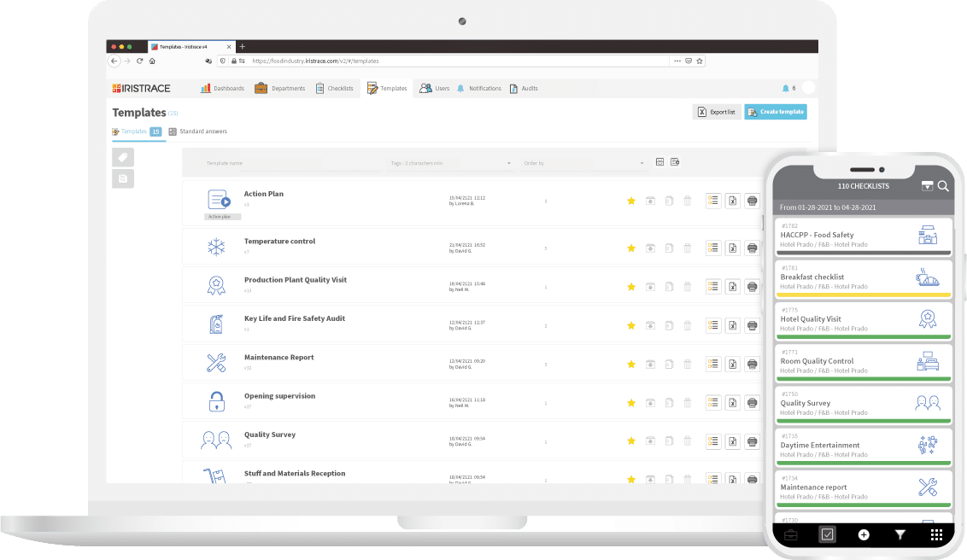
Task: Click the Create template button
Action: 774,112
